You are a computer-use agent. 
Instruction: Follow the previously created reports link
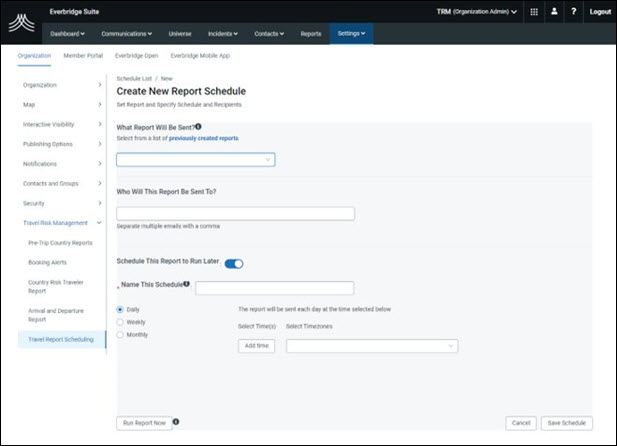click(203, 138)
